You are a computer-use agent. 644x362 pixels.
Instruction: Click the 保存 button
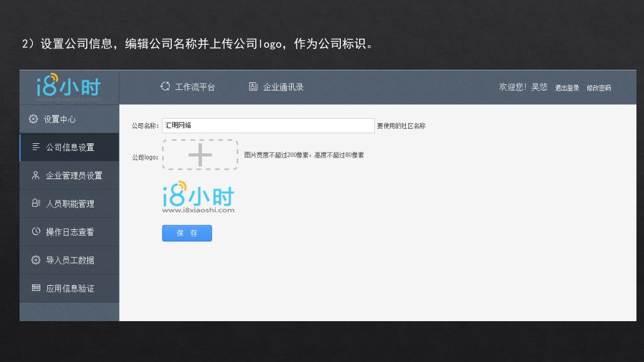point(187,233)
